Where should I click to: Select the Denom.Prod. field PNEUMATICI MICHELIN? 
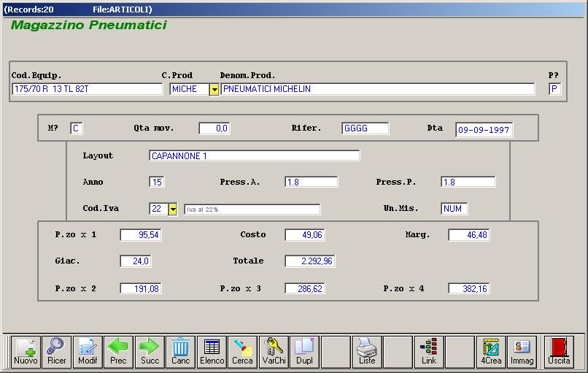point(378,89)
